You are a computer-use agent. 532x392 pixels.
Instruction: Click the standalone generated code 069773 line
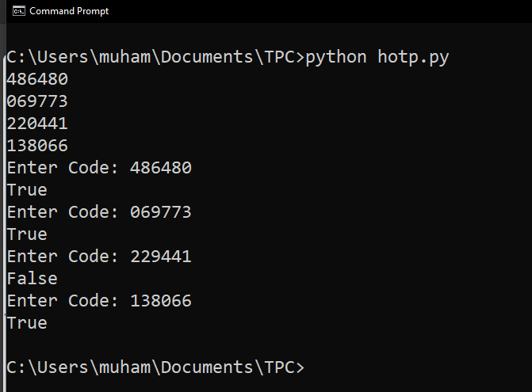click(x=36, y=101)
